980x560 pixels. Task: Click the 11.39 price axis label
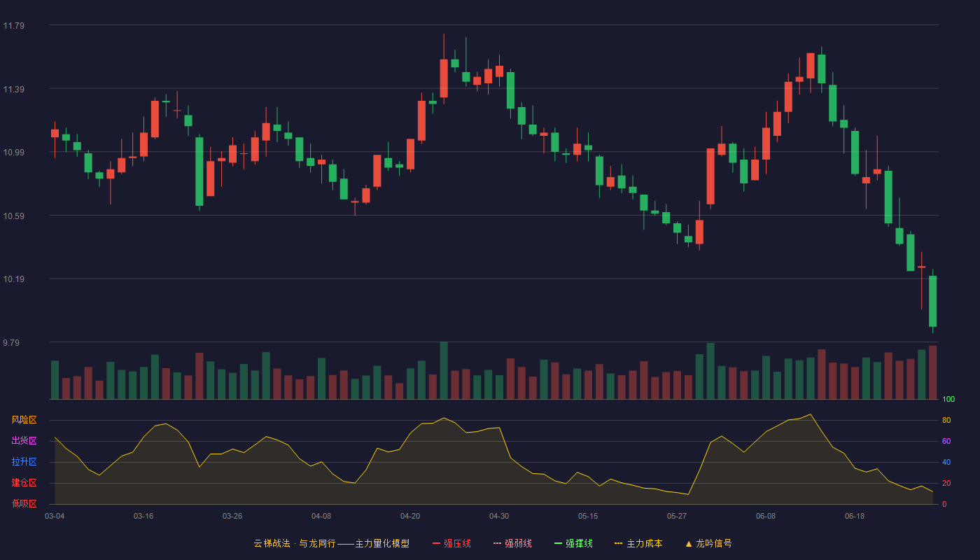[x=13, y=90]
